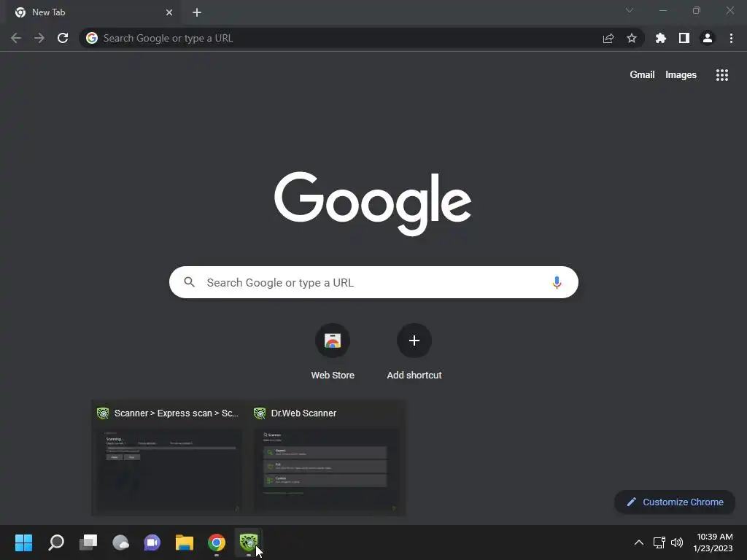Toggle the Chrome side panel icon
747x560 pixels.
coord(684,38)
